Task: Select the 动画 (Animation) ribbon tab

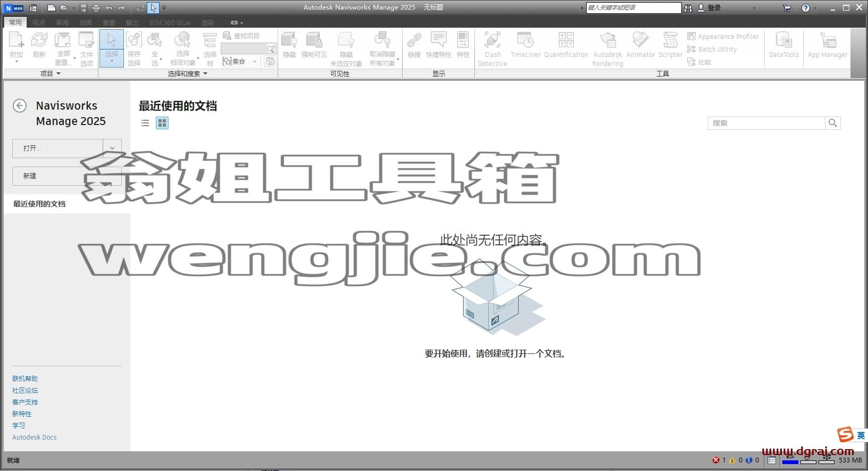Action: point(86,22)
